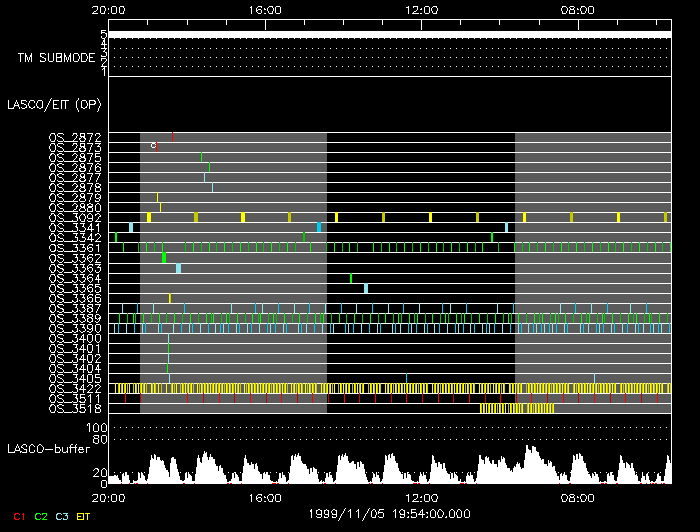Select the OS_3092 row label
700x532 pixels.
pos(75,217)
